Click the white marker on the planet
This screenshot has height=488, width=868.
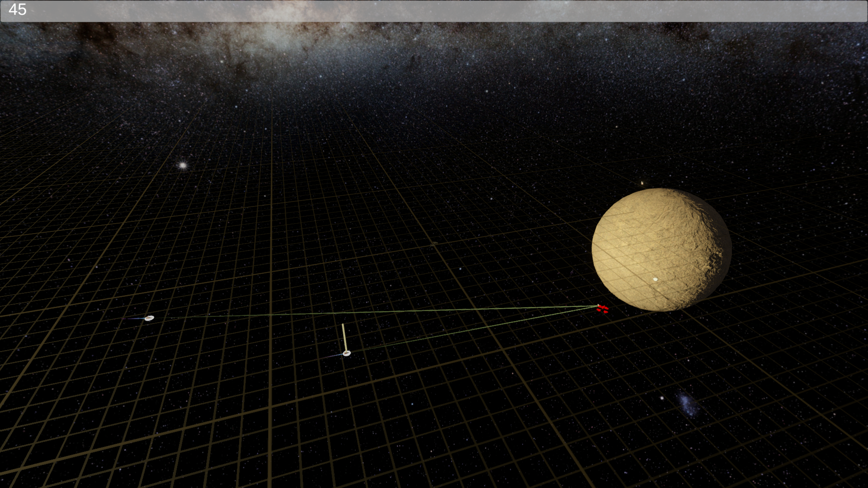click(655, 279)
